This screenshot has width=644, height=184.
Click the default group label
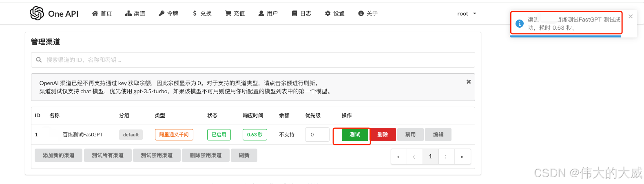tap(131, 135)
